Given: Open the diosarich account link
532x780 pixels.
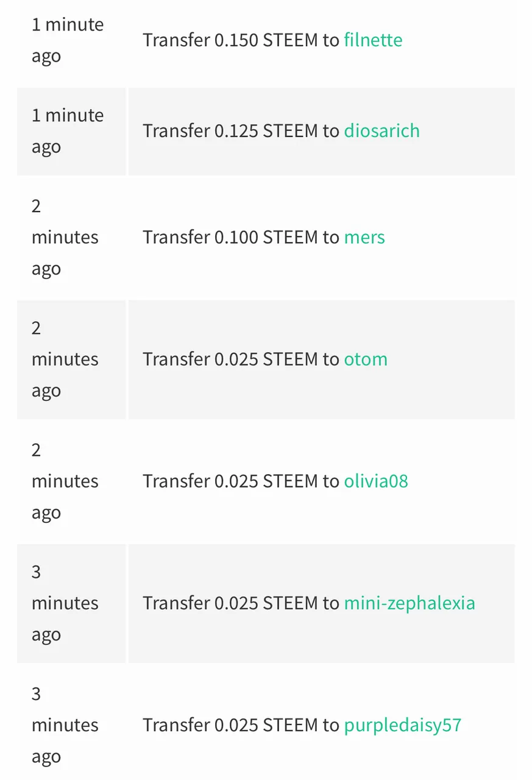Looking at the screenshot, I should [x=381, y=131].
